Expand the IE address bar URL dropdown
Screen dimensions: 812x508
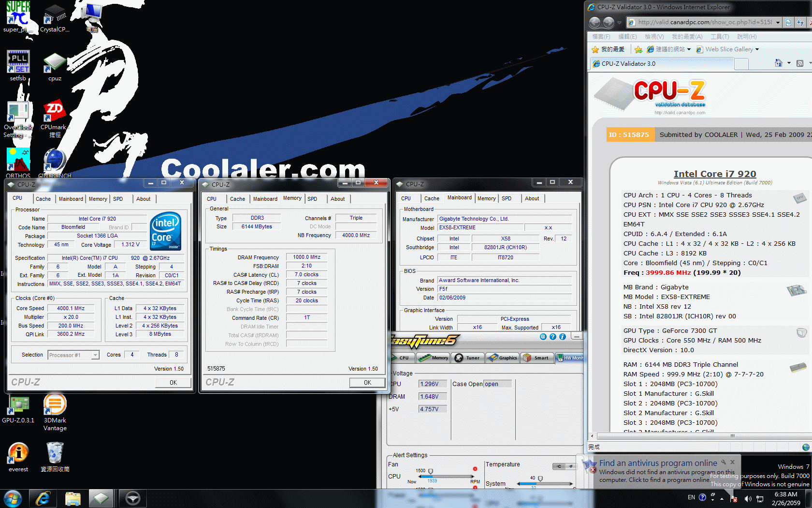778,22
